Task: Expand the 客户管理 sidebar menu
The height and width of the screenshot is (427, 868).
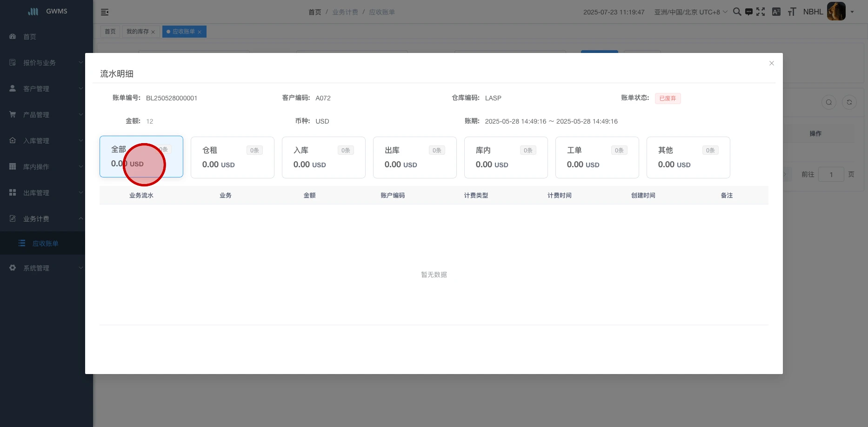Action: (x=46, y=89)
